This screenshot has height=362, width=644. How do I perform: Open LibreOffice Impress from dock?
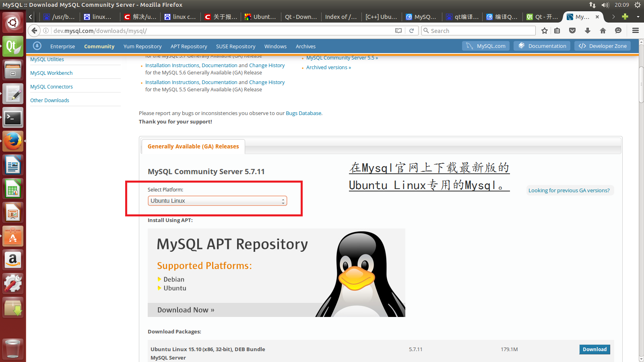(13, 213)
